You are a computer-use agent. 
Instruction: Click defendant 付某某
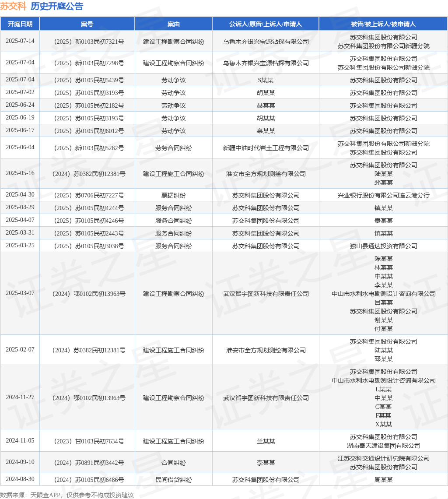click(383, 329)
